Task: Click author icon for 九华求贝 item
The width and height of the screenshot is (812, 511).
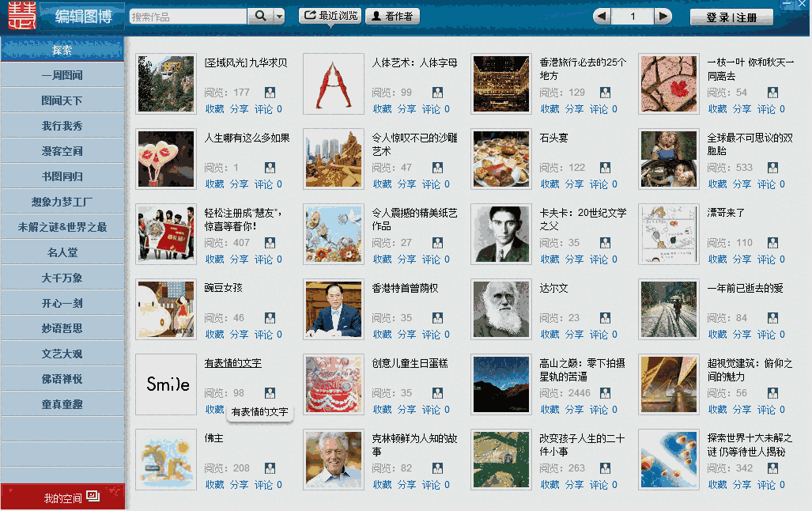Action: point(270,93)
